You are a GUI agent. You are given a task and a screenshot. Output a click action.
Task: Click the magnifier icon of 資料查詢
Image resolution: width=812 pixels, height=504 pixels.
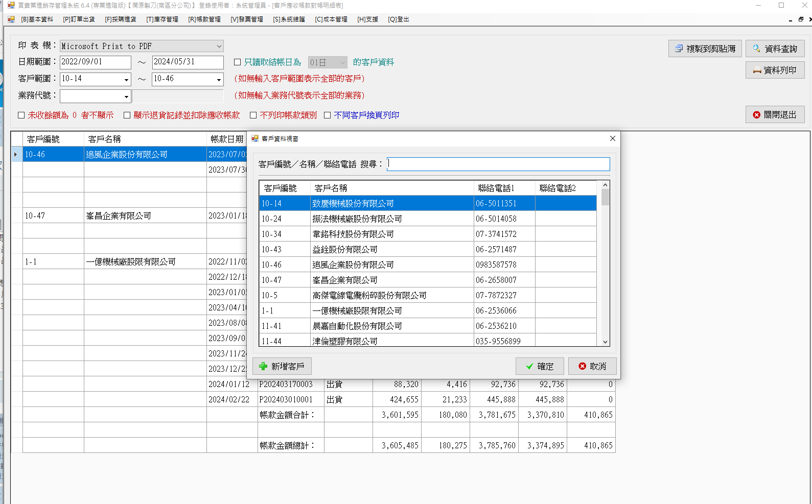[756, 49]
